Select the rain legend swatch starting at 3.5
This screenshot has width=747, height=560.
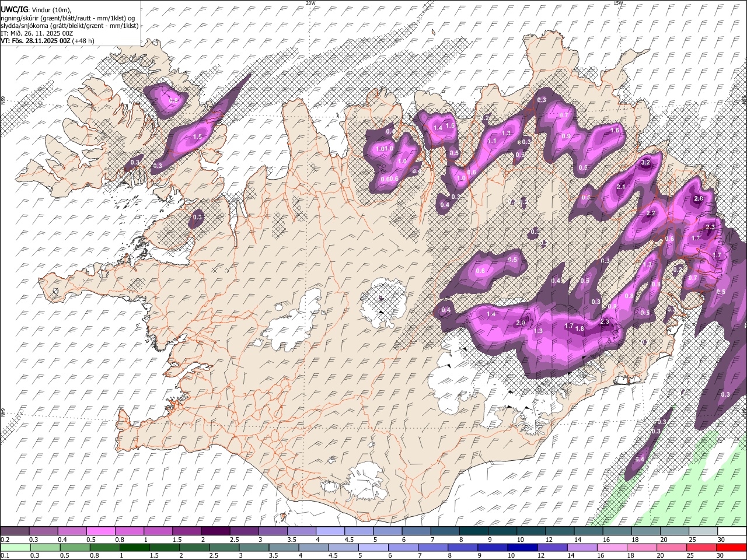coord(283,547)
